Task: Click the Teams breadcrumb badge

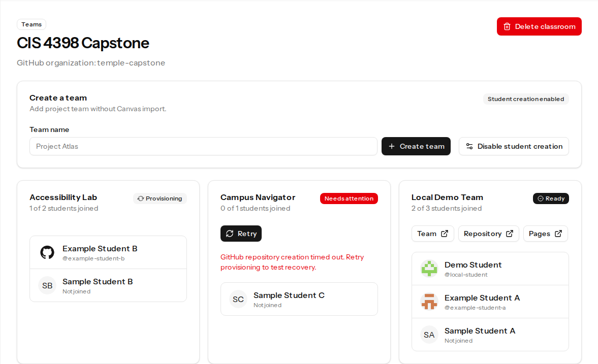Action: [x=32, y=24]
